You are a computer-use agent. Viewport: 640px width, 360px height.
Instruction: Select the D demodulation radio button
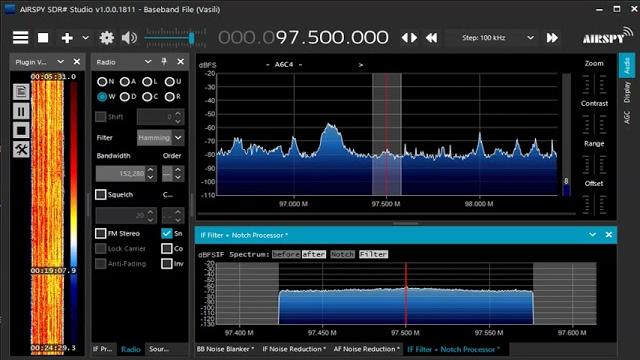coord(124,97)
